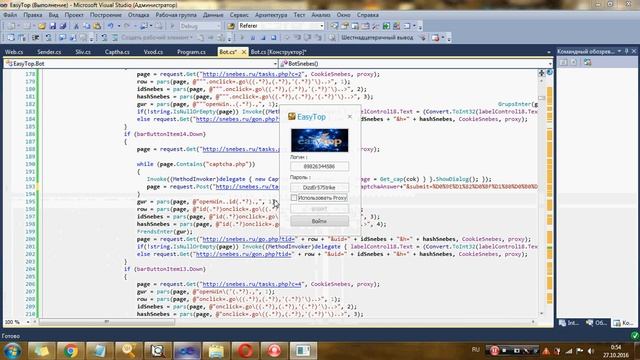The image size is (640, 360).
Task: Open the Справка menu
Action: (368, 15)
